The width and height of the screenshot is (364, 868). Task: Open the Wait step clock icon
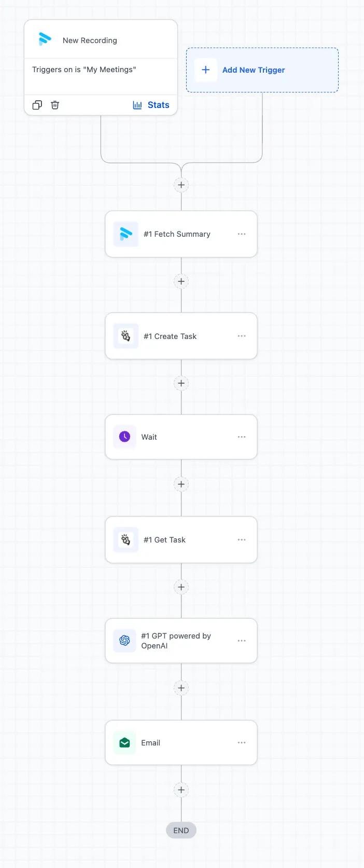click(x=125, y=437)
